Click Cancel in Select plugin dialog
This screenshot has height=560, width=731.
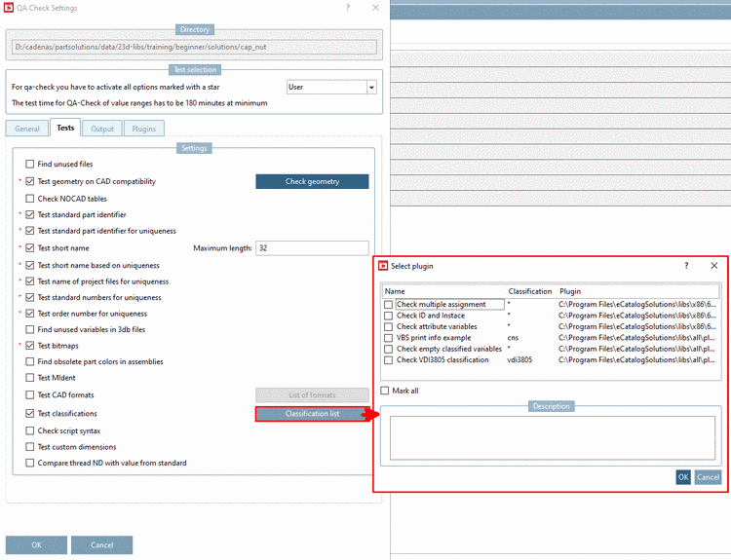click(x=708, y=477)
